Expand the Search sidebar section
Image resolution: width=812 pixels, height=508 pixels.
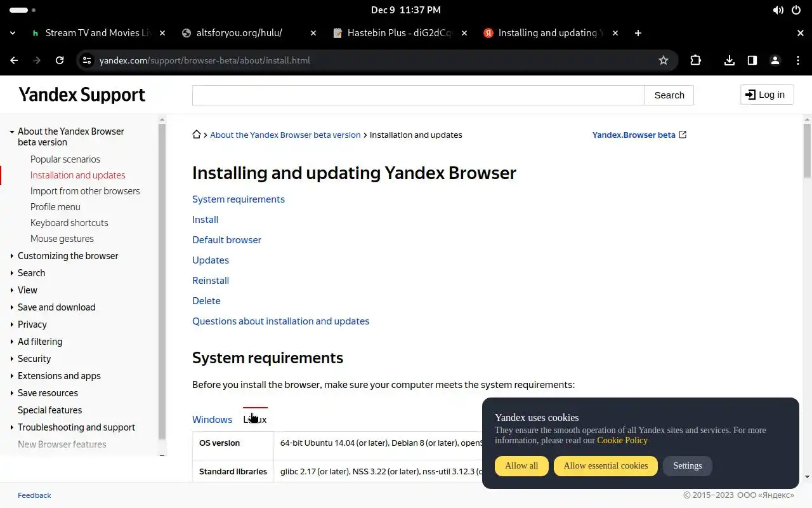tap(12, 273)
